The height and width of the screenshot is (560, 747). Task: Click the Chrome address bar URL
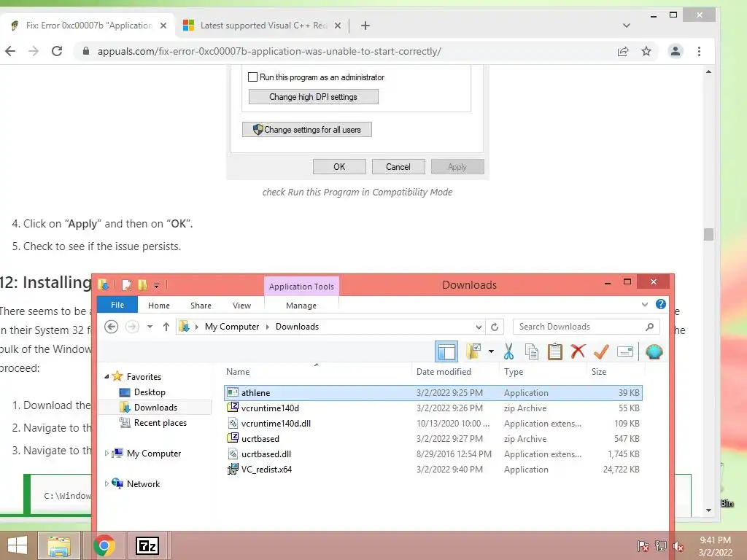269,52
